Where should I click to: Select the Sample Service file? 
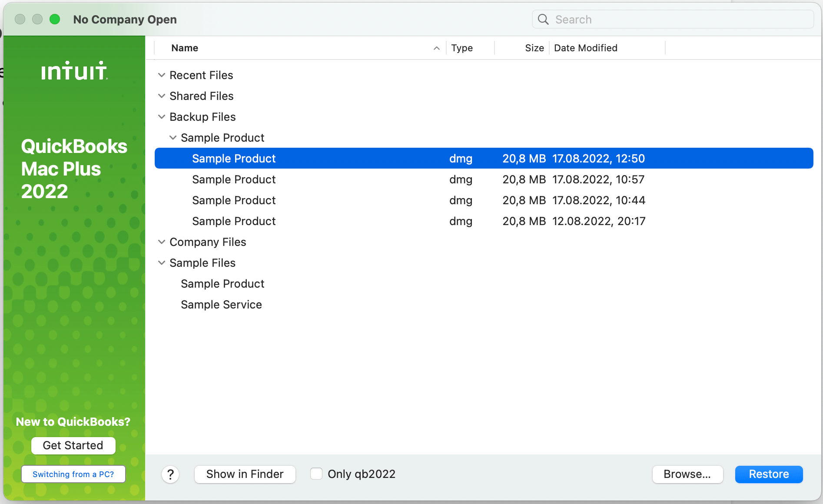point(221,304)
